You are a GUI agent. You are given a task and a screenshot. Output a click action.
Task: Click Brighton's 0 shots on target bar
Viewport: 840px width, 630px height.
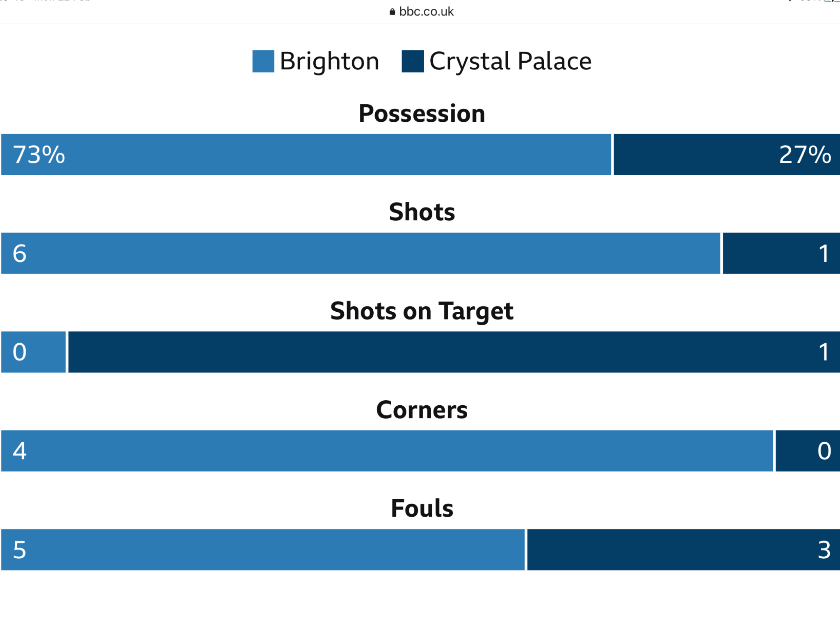pos(33,352)
